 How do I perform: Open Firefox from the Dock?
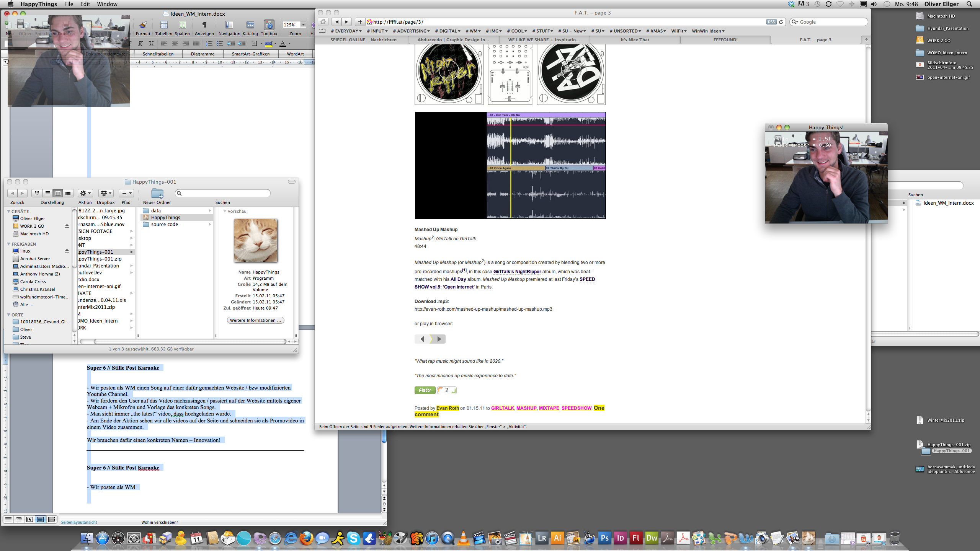(x=306, y=538)
